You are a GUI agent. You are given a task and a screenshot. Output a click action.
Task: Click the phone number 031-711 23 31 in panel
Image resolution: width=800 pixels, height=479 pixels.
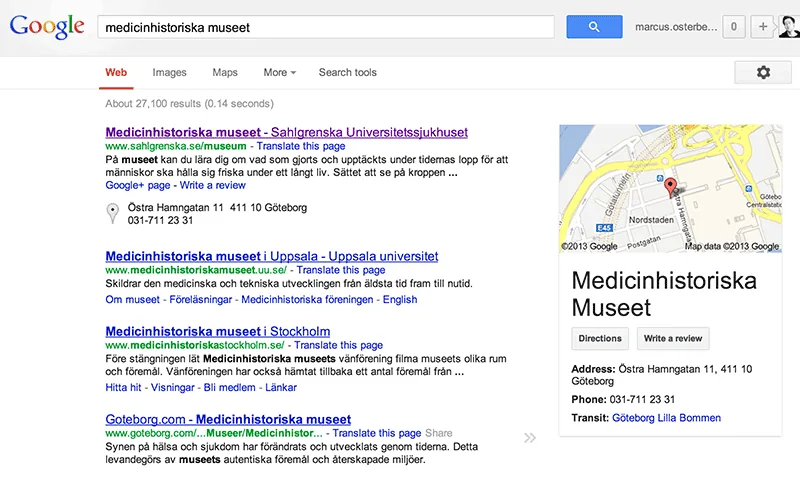click(x=642, y=399)
